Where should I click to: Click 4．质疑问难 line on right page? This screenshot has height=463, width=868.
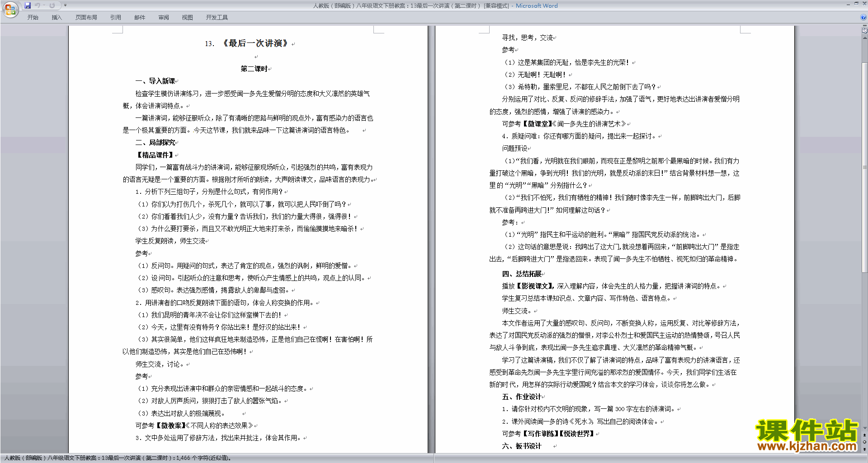pyautogui.click(x=580, y=136)
